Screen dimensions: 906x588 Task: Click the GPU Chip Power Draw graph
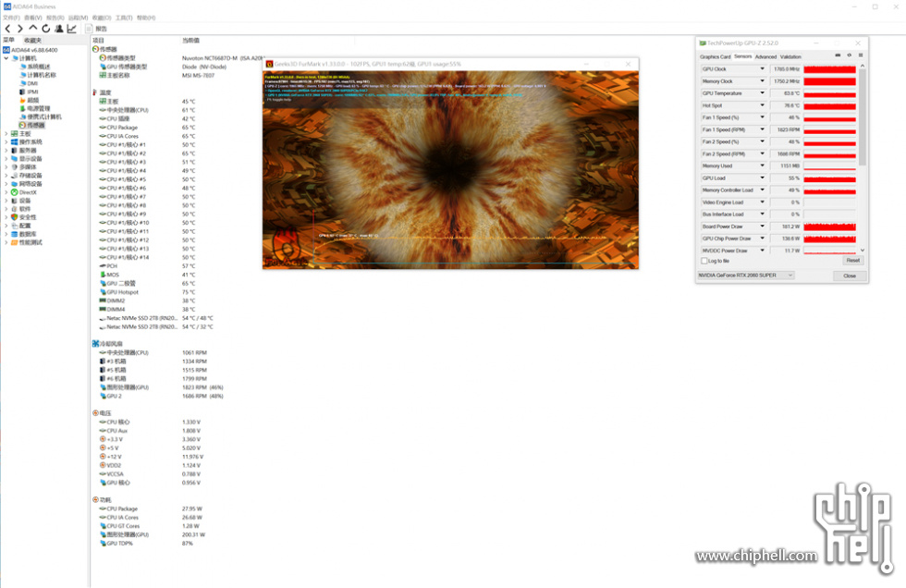pos(830,239)
